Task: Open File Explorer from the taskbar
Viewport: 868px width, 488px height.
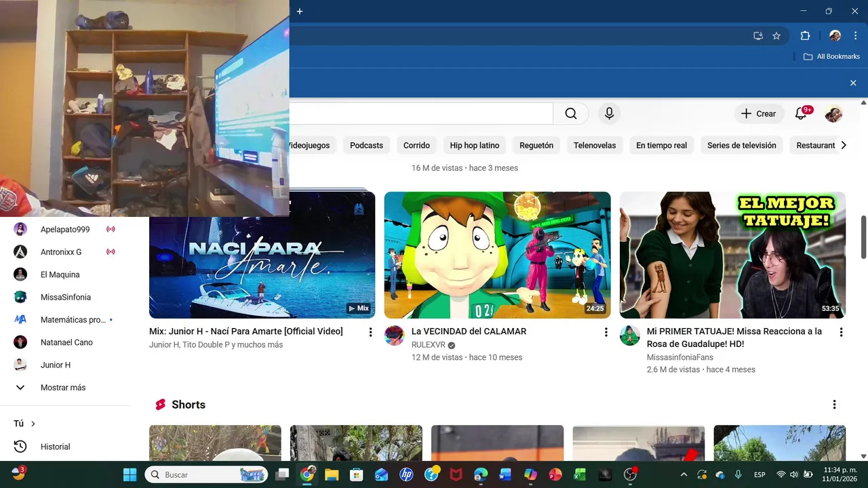Action: coord(331,474)
